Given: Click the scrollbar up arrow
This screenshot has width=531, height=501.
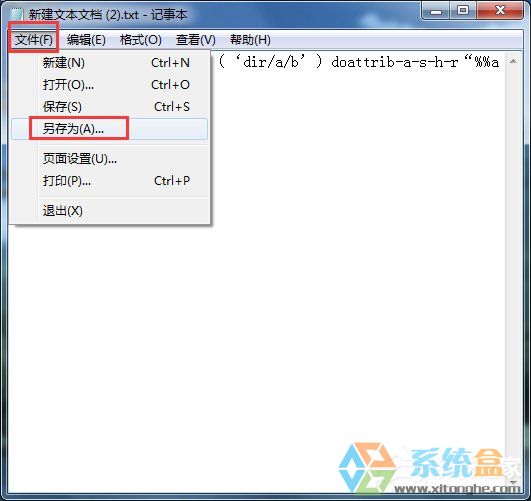Looking at the screenshot, I should coord(513,61).
